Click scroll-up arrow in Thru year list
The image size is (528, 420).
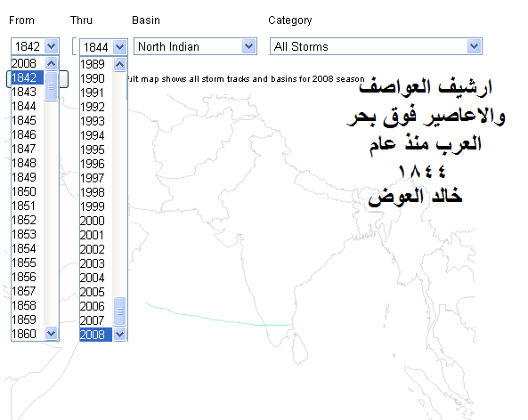pos(119,64)
